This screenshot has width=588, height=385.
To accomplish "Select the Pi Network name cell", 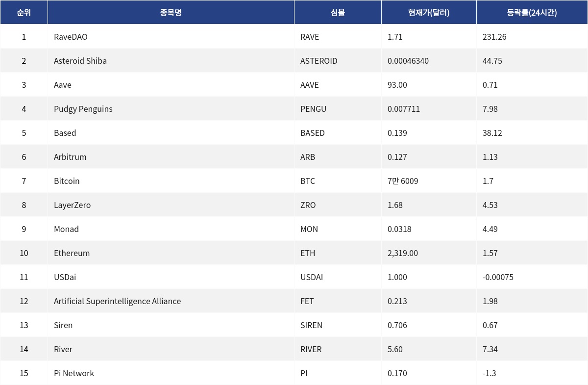I will 74,373.
